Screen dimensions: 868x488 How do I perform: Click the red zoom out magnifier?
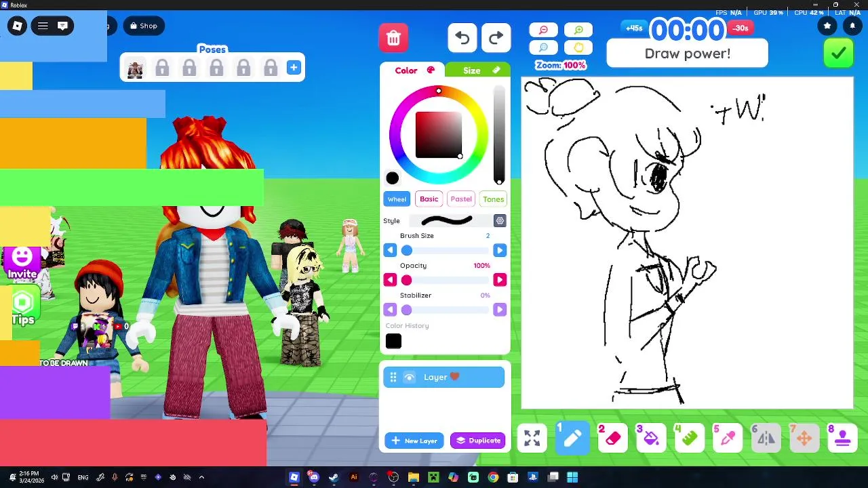coord(543,30)
